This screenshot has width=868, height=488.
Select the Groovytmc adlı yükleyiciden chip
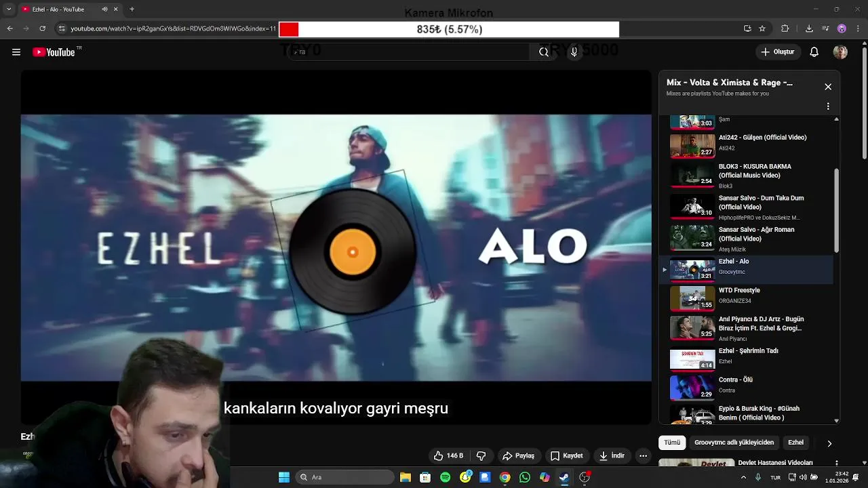pyautogui.click(x=734, y=443)
